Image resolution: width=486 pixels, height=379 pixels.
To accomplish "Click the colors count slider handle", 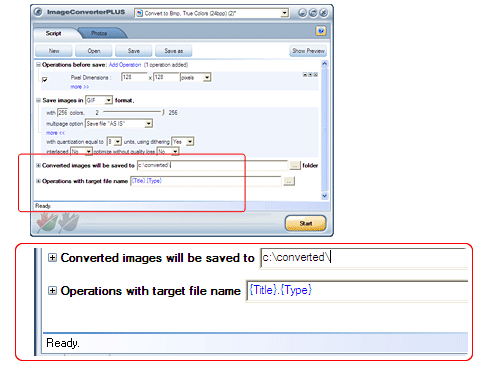I will click(163, 112).
